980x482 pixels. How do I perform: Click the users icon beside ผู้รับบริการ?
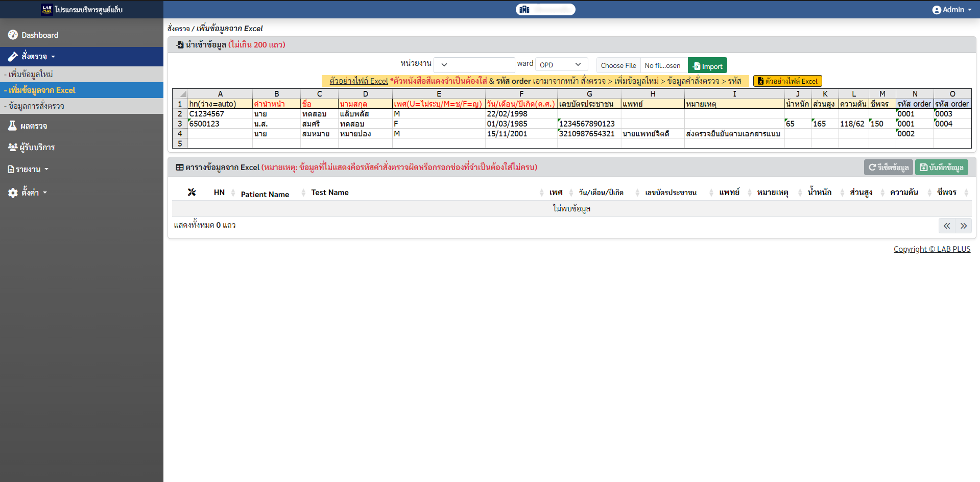[13, 147]
